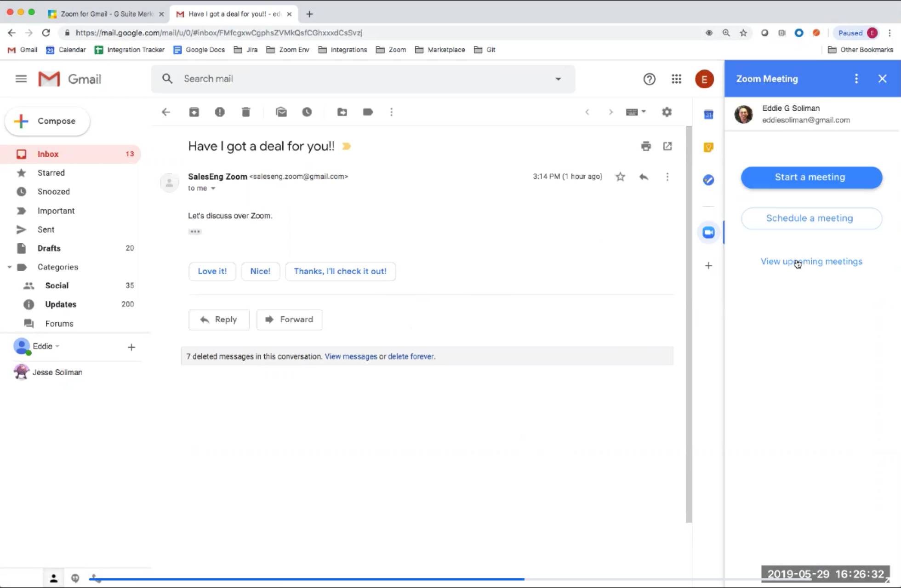The height and width of the screenshot is (588, 901).
Task: Click the video progress bar at the bottom
Action: [x=308, y=580]
